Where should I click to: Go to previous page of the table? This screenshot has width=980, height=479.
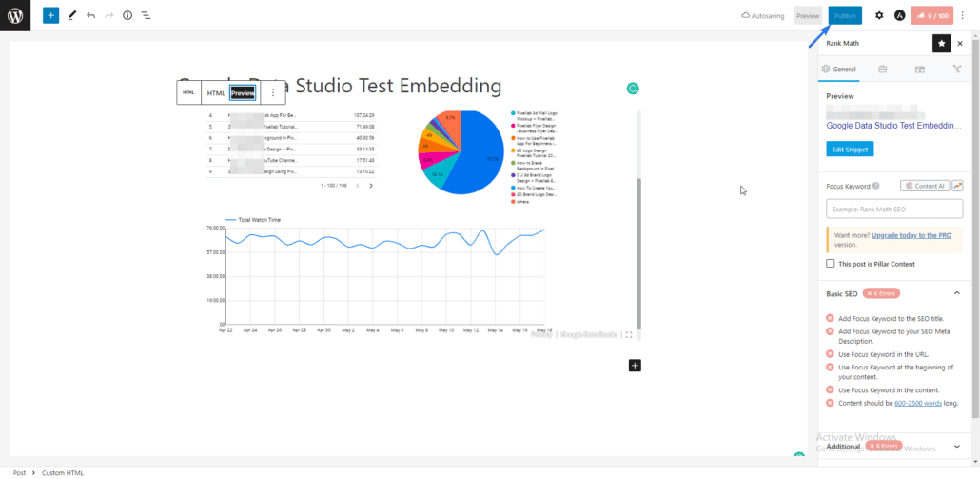pos(357,186)
